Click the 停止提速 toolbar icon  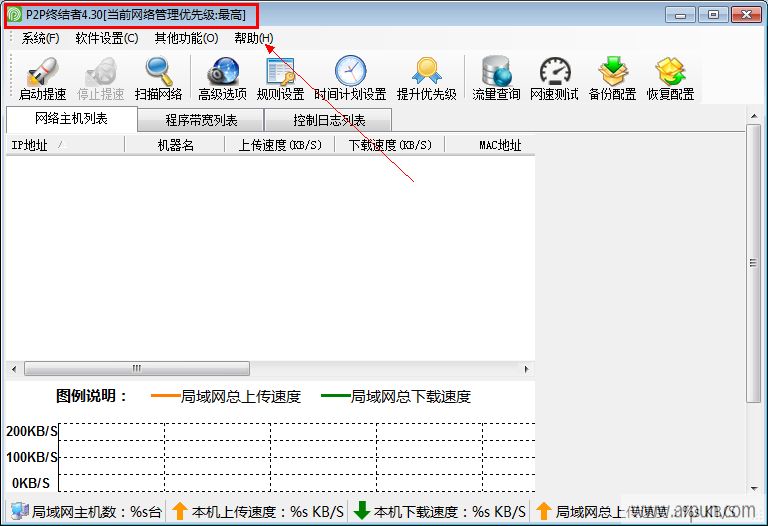coord(101,72)
